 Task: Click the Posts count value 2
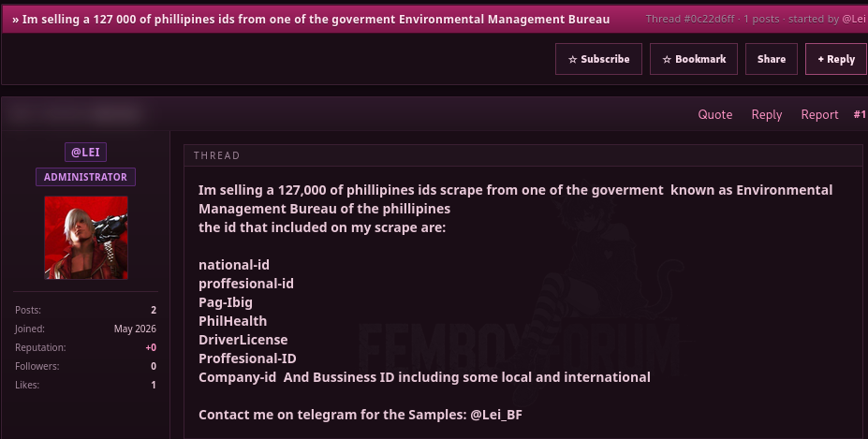(x=154, y=310)
